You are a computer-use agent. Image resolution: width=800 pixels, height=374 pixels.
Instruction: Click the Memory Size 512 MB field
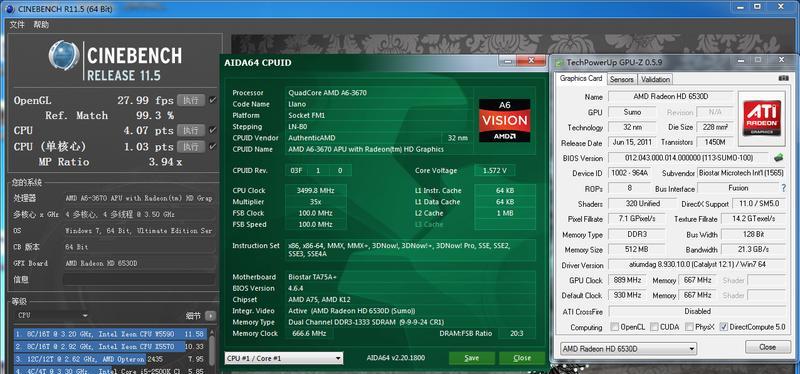point(637,250)
